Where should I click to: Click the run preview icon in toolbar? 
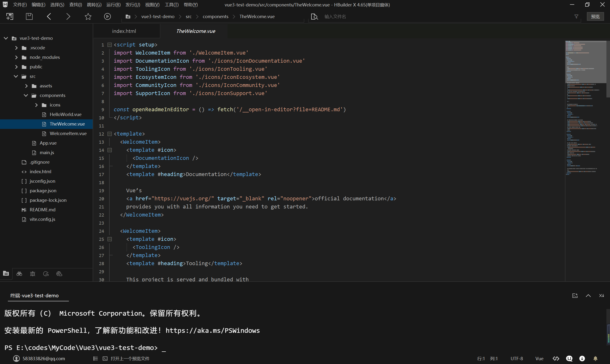point(107,16)
